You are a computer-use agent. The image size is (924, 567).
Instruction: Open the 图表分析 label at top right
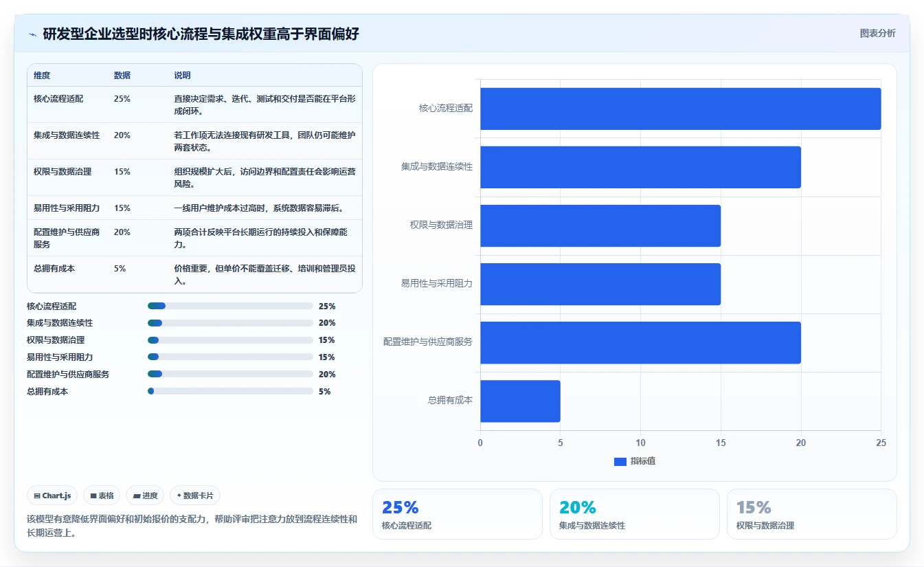click(x=877, y=33)
